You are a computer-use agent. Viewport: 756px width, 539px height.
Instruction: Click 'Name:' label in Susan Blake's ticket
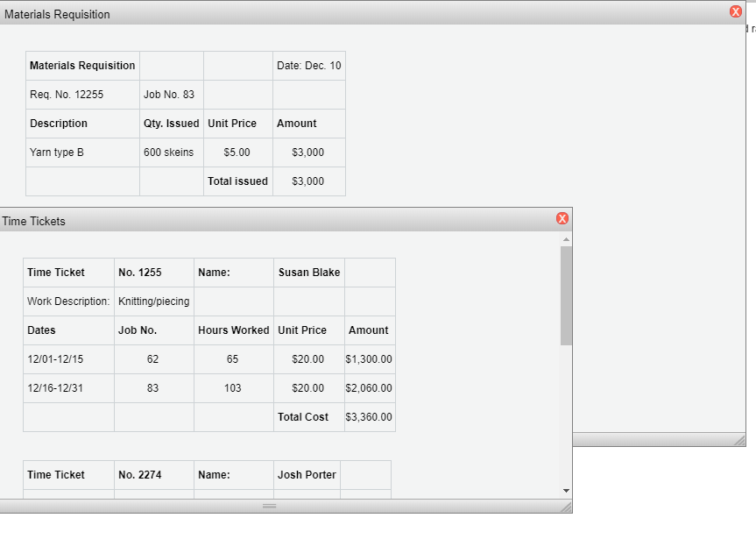(214, 273)
